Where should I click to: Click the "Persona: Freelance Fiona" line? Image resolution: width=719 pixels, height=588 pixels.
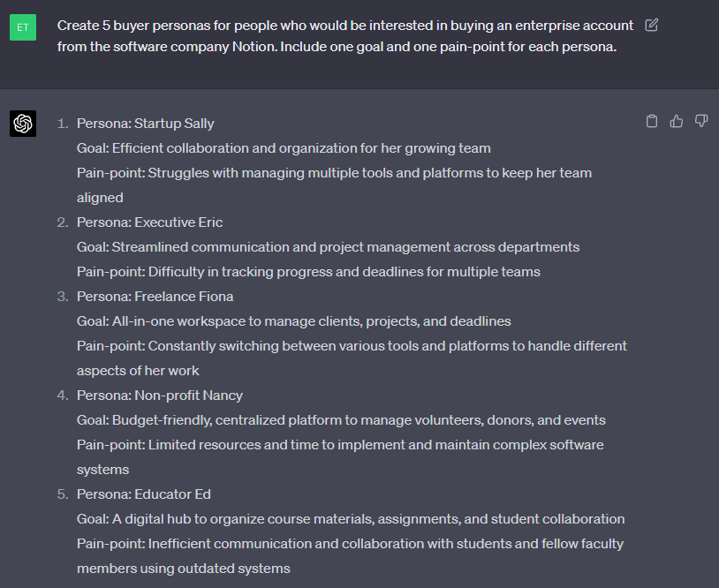coord(155,297)
